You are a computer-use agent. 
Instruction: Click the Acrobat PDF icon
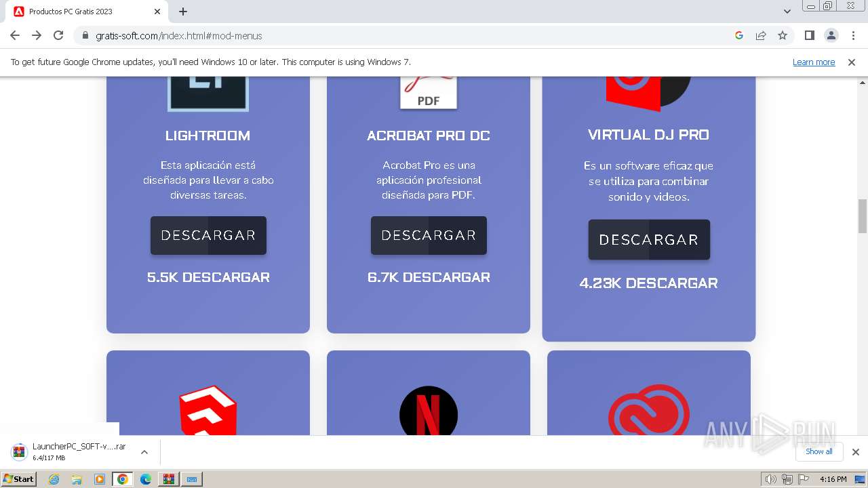[429, 93]
